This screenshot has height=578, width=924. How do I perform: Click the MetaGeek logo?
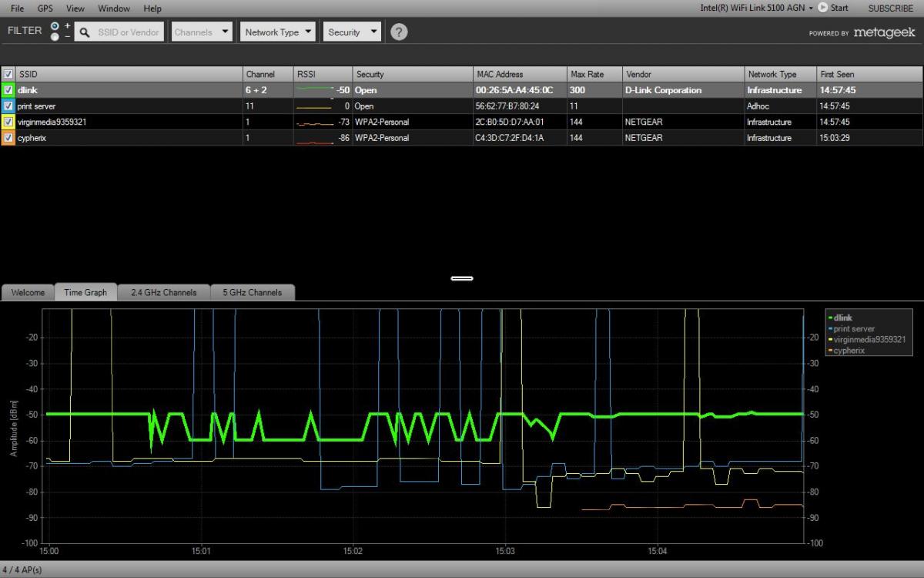[x=885, y=32]
